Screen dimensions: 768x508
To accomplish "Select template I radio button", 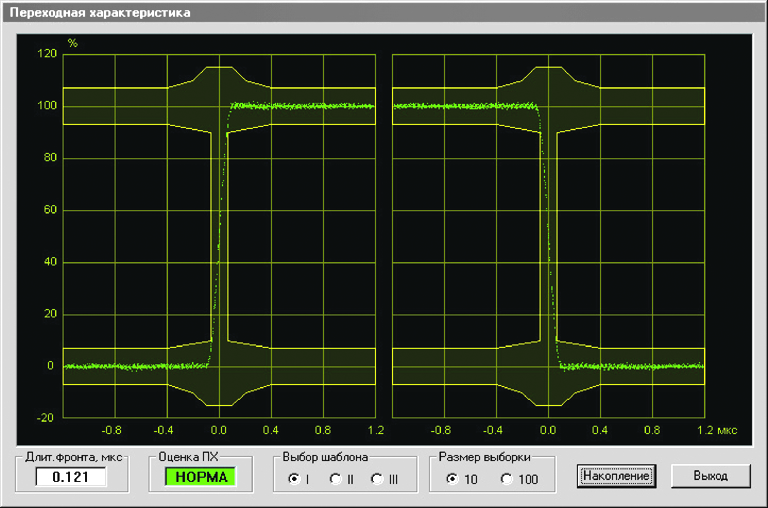I will point(294,479).
